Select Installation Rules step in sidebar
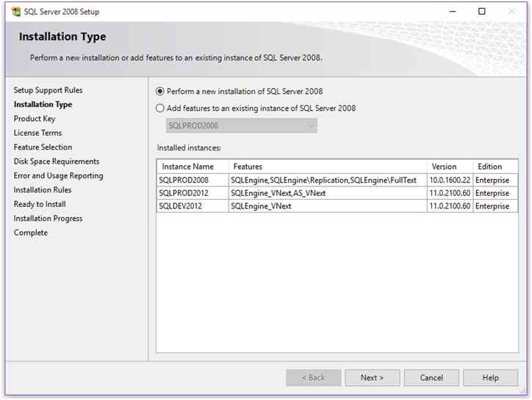Screen dimensions: 532x400 coord(43,190)
